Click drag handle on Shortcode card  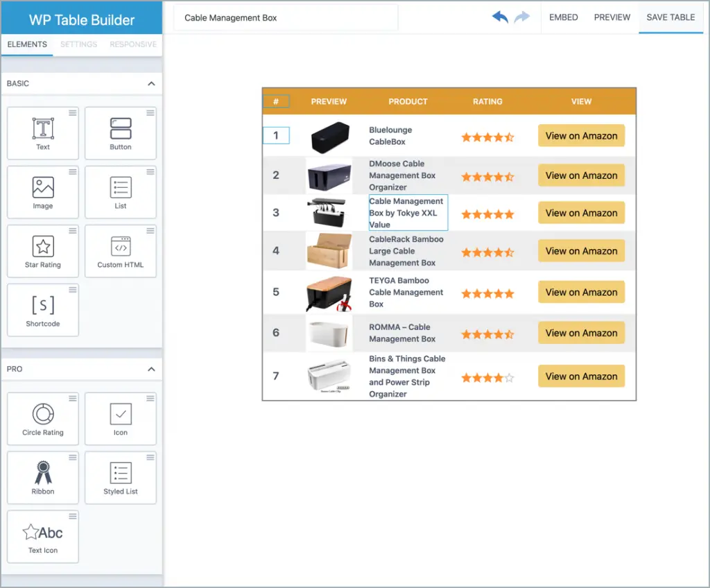pyautogui.click(x=72, y=289)
